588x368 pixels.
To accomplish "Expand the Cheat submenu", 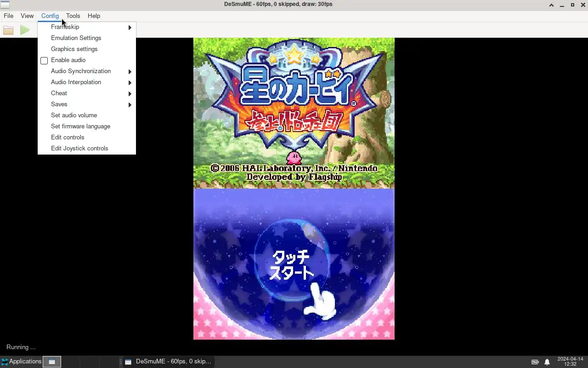I will pos(87,93).
